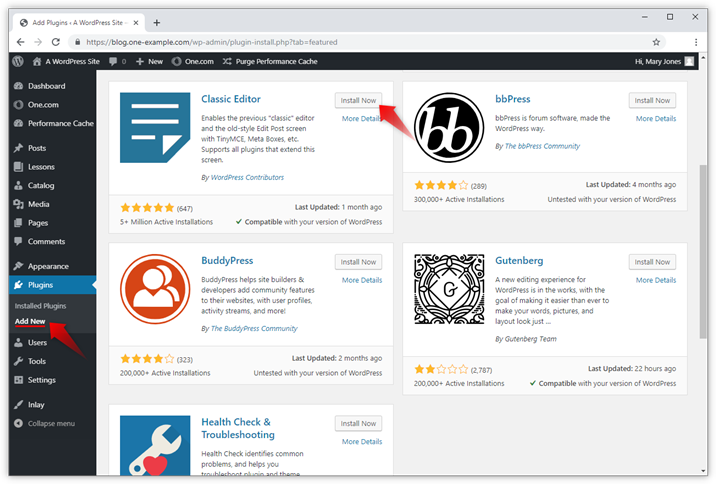Click the Users person icon in sidebar
Viewport: 716px width, 484px height.
(18, 342)
